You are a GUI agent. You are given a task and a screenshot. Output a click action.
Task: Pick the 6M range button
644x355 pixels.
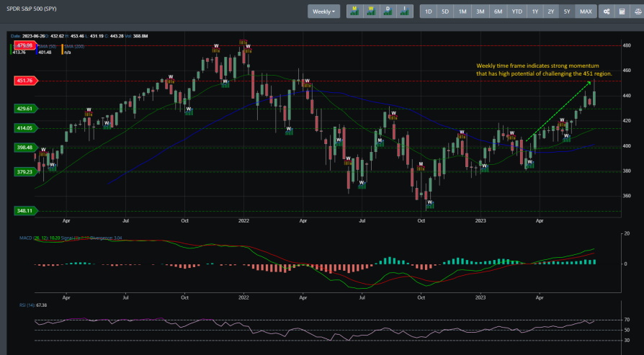click(x=498, y=12)
